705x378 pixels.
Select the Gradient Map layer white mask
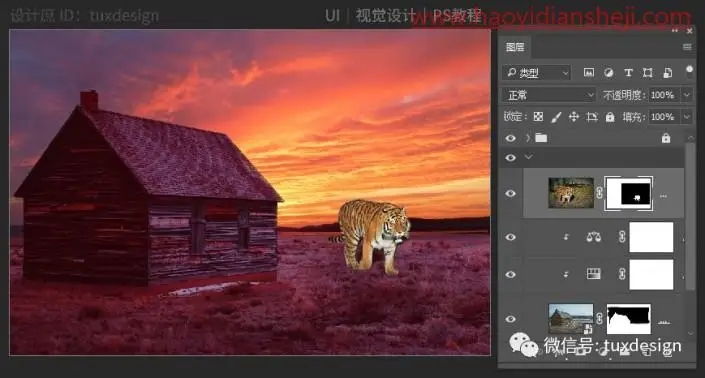coord(651,274)
